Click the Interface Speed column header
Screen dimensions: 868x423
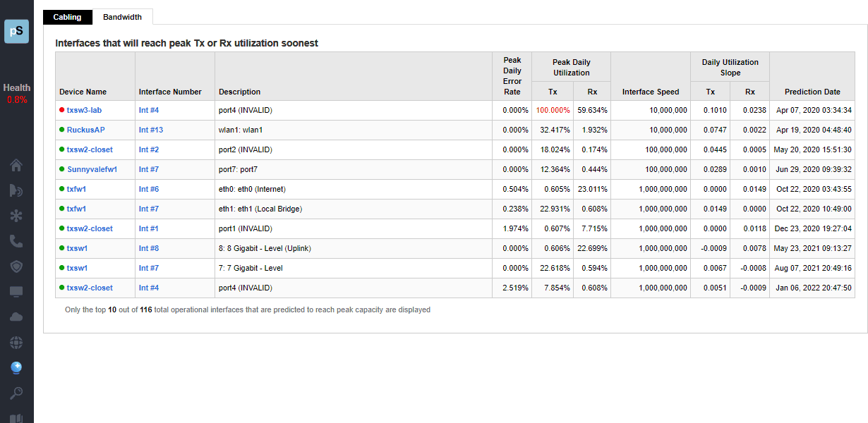point(650,92)
